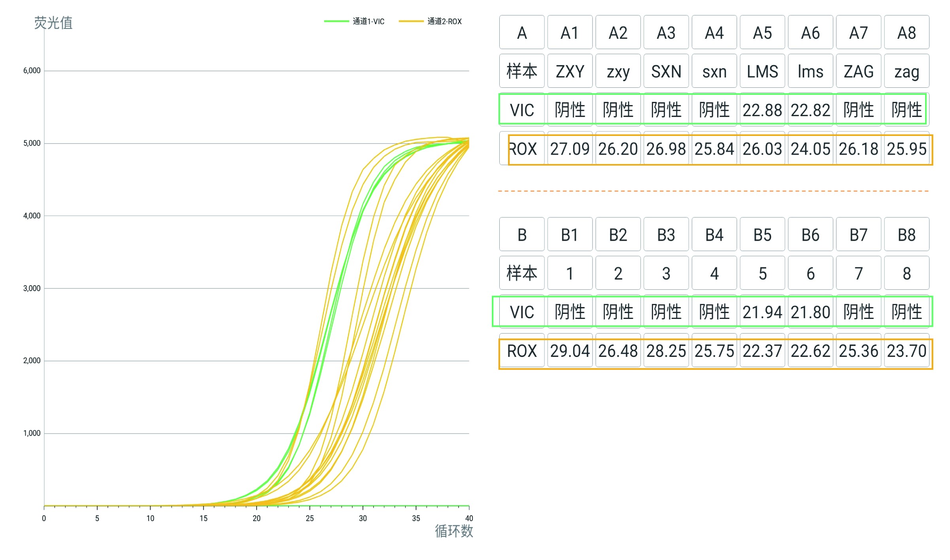Click the row B header cell
Viewport: 950px width, 560px height.
tap(522, 235)
